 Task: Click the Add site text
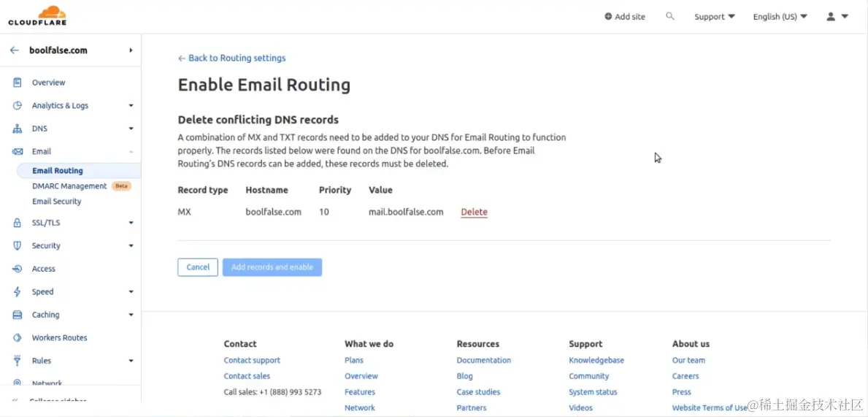click(630, 17)
